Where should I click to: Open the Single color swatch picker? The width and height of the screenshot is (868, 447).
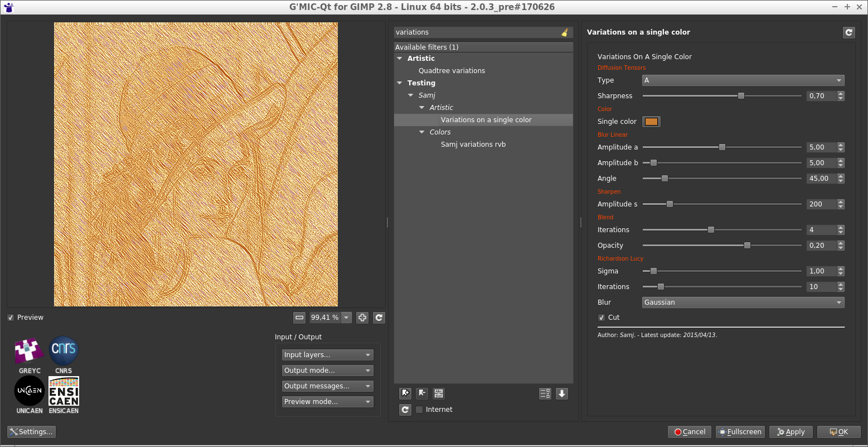[651, 122]
